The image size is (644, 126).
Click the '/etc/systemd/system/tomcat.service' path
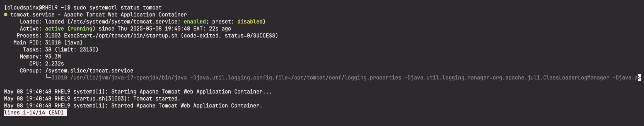click(x=124, y=22)
